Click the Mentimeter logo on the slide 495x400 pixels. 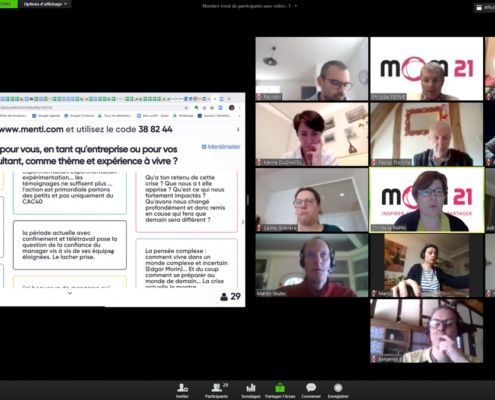[221, 147]
